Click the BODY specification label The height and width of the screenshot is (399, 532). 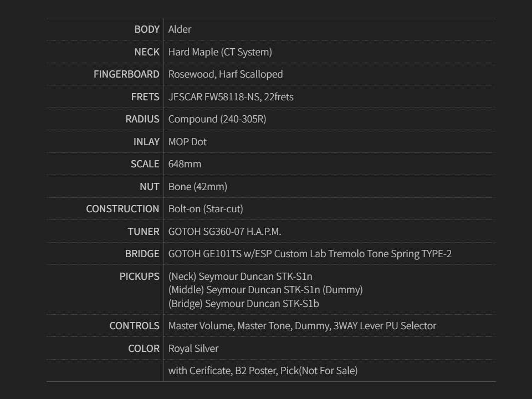click(146, 29)
